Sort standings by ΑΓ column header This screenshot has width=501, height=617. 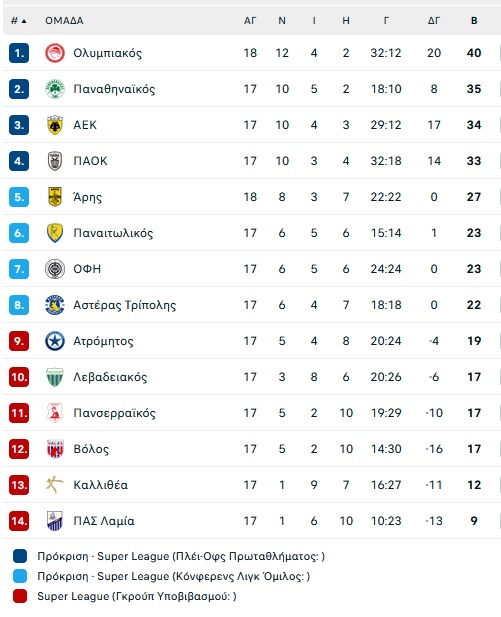point(250,21)
